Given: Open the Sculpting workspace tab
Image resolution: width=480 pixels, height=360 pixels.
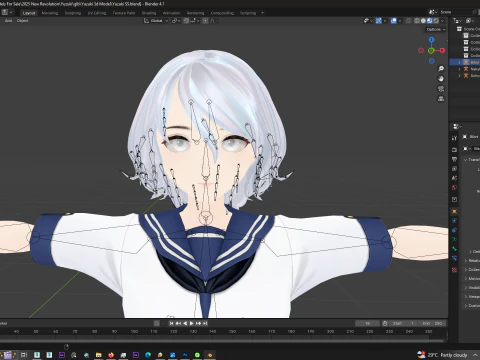Looking at the screenshot, I should [73, 13].
